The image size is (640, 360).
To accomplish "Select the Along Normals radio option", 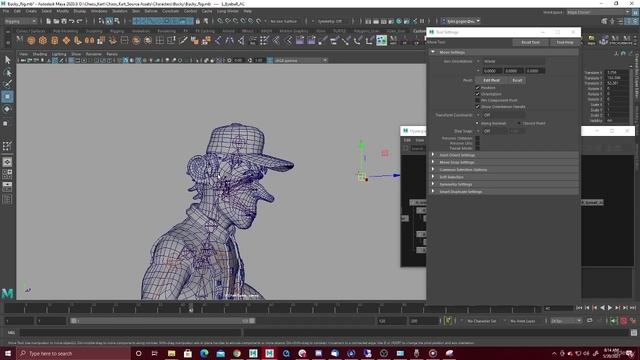I will coord(477,123).
